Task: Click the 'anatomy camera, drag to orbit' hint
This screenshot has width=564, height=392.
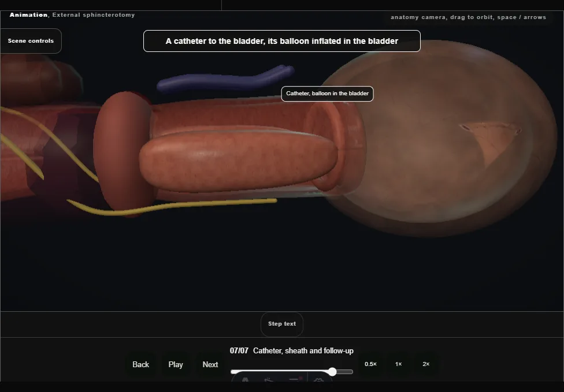Action: (468, 17)
